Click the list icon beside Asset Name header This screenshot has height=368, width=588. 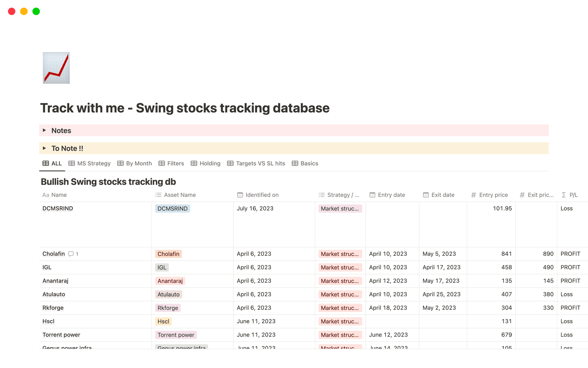point(159,195)
